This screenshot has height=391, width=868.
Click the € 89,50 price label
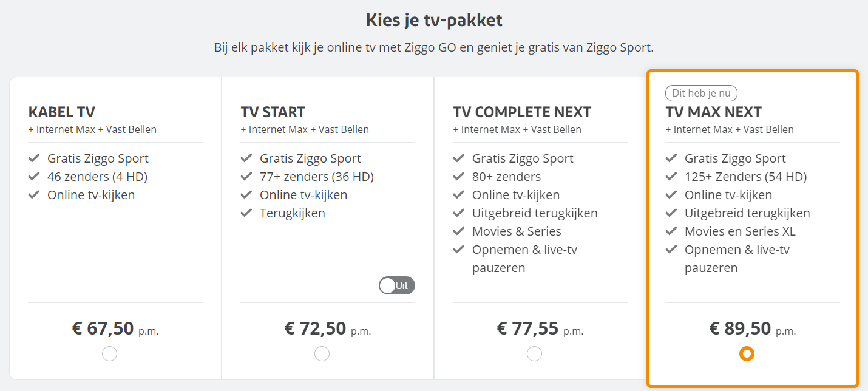tap(742, 328)
